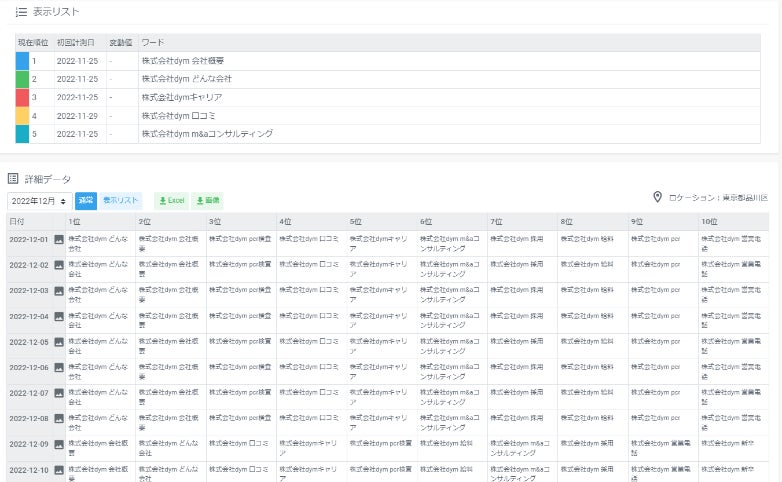Open the image icon for 2022-12-01
The image size is (782, 482).
point(59,240)
